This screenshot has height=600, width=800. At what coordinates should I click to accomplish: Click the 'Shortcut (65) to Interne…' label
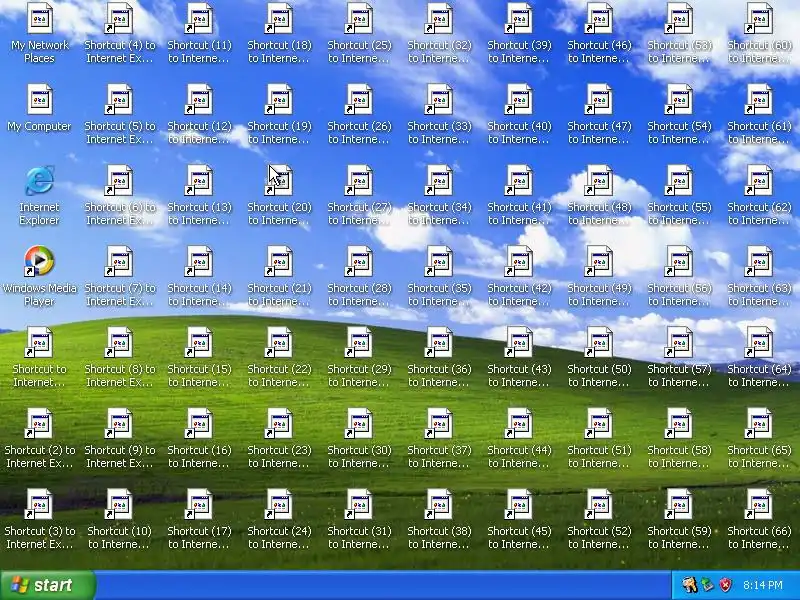click(x=760, y=457)
